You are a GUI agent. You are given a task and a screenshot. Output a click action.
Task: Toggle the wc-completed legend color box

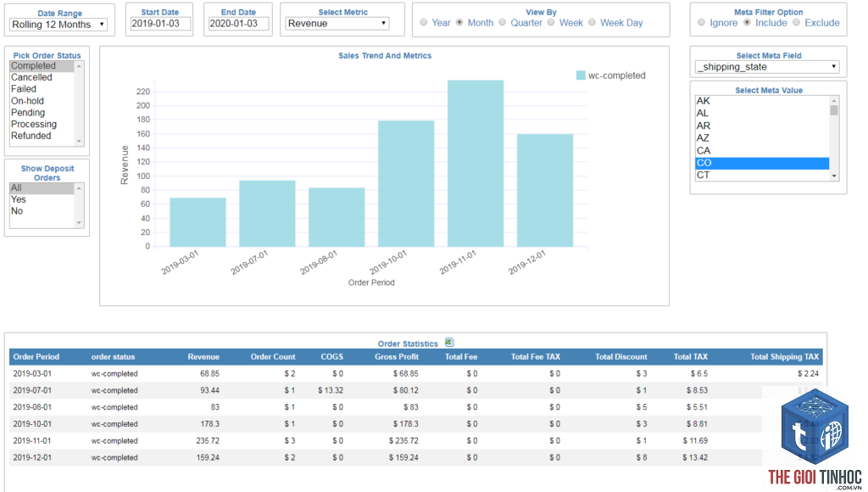coord(581,75)
